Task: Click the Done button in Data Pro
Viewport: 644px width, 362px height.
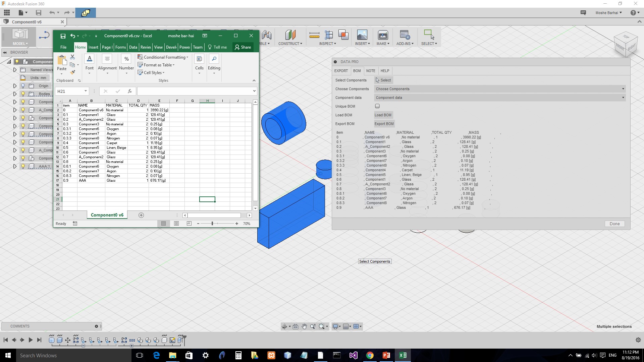Action: [614, 224]
